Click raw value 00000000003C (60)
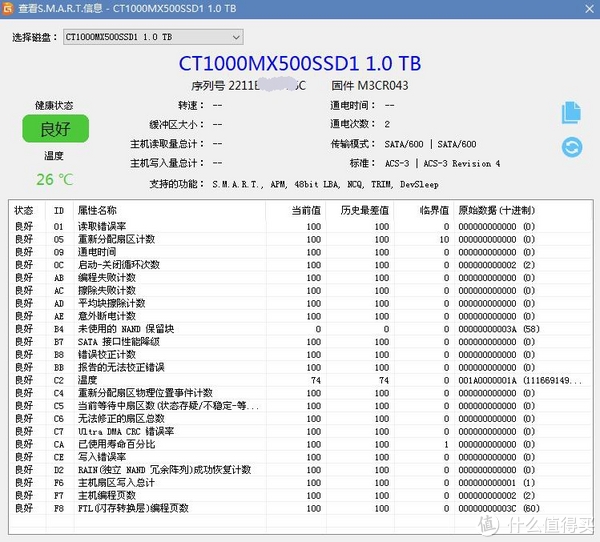The image size is (600, 542). tap(499, 509)
